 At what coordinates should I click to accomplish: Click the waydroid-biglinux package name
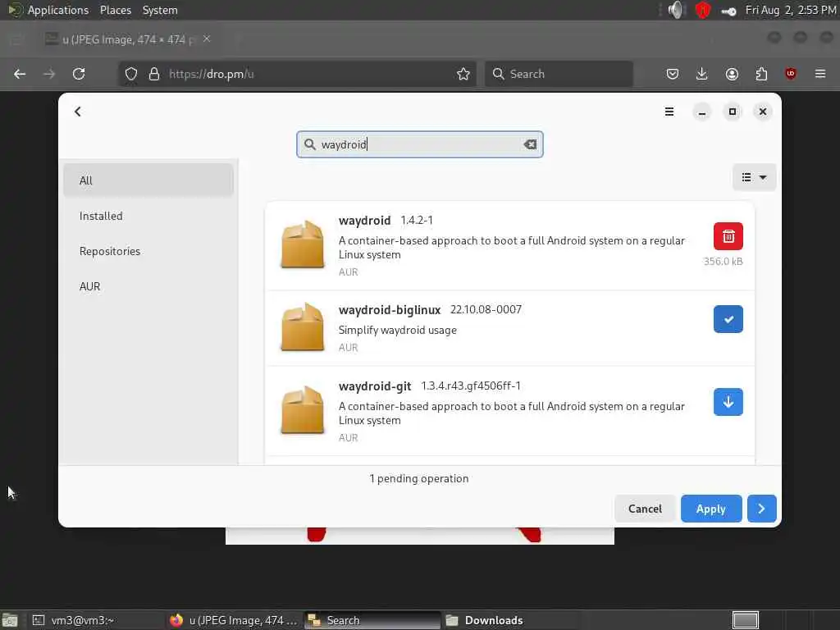tap(390, 309)
